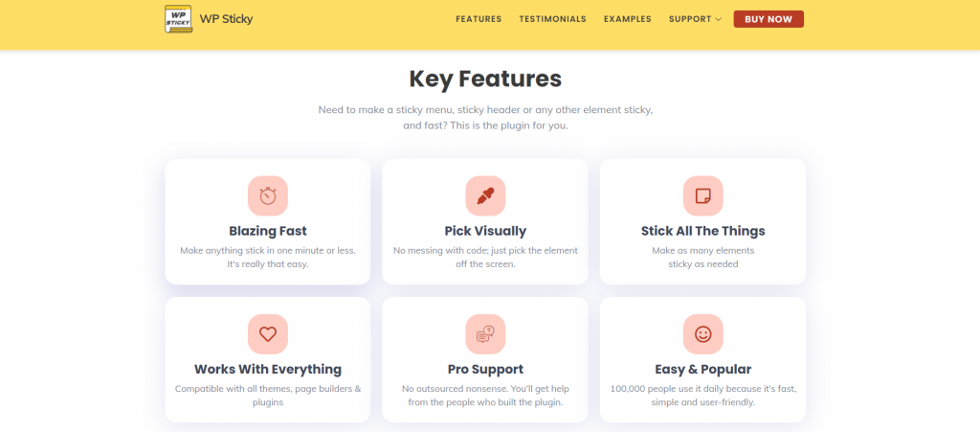The image size is (980, 432).
Task: Click the Works With Everything heading
Action: tap(268, 369)
